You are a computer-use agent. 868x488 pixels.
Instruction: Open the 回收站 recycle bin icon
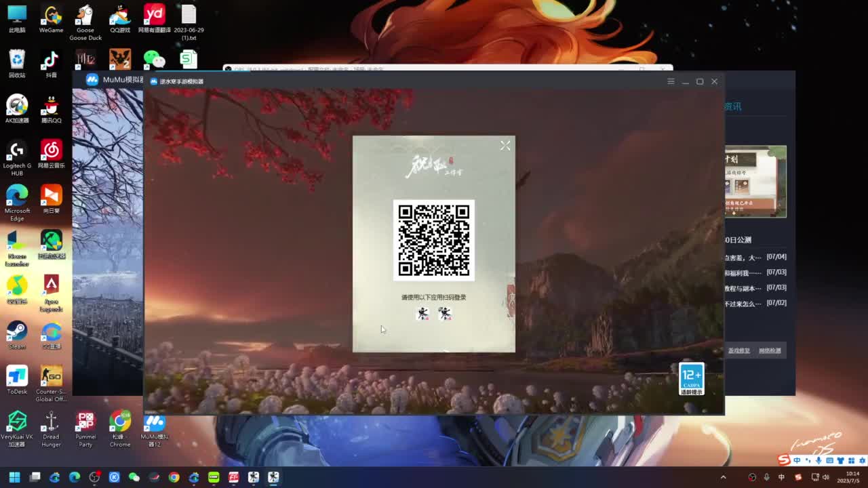(17, 64)
